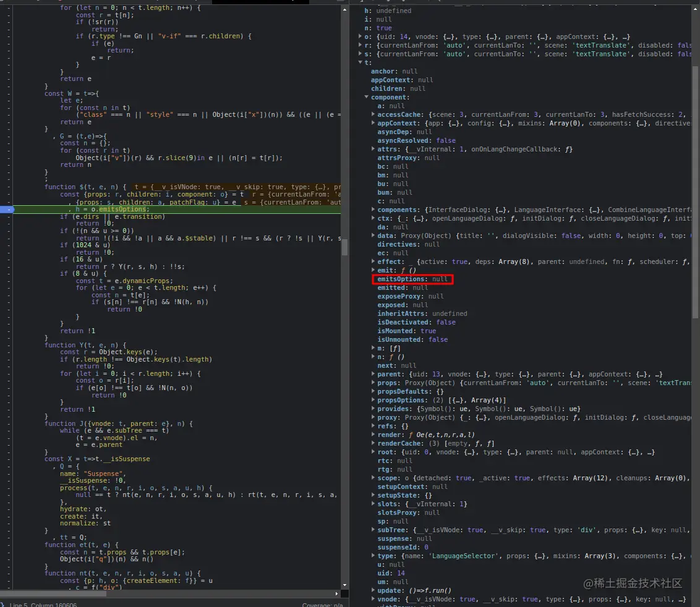700x607 pixels.
Task: Expand the attrs property
Action: [x=373, y=149]
